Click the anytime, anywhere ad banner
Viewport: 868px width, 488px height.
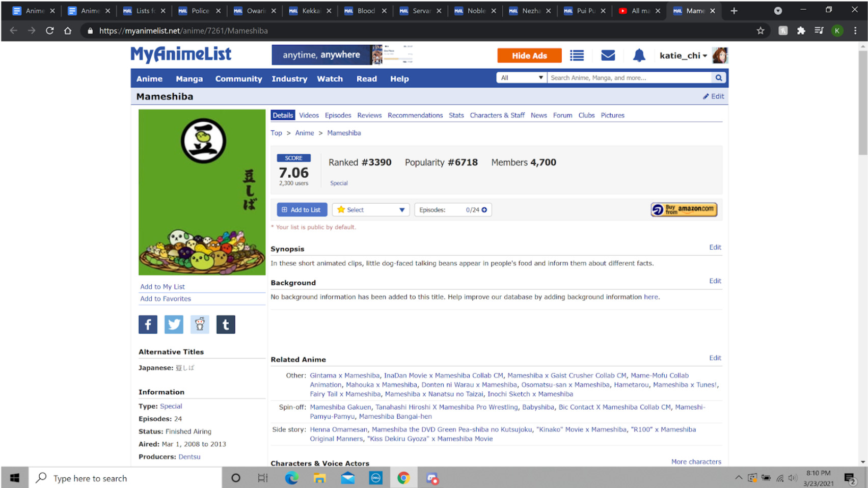pos(342,55)
